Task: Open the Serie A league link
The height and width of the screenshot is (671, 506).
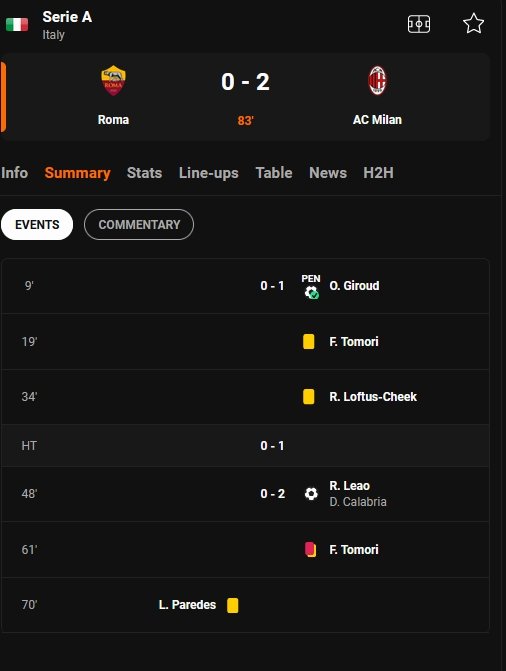Action: point(67,17)
